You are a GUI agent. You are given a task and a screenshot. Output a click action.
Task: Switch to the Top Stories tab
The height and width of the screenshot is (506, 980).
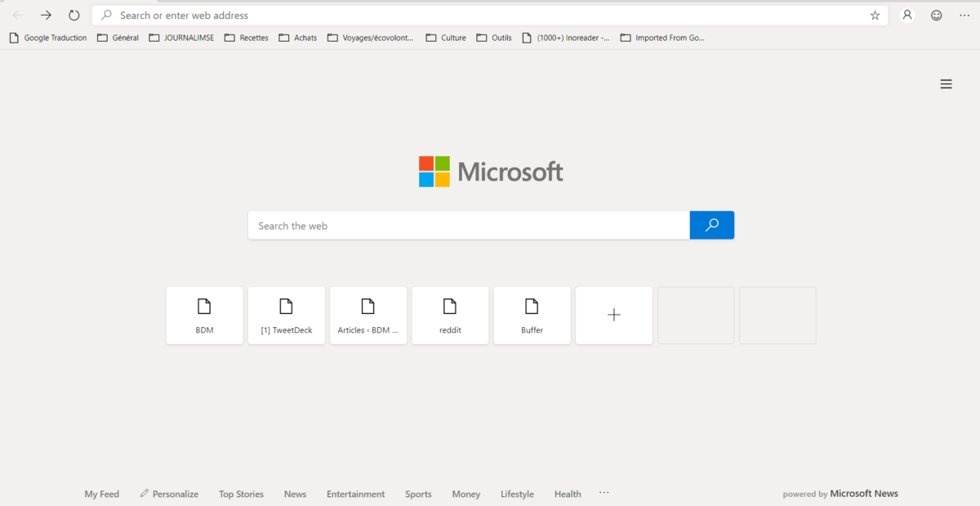click(x=241, y=494)
